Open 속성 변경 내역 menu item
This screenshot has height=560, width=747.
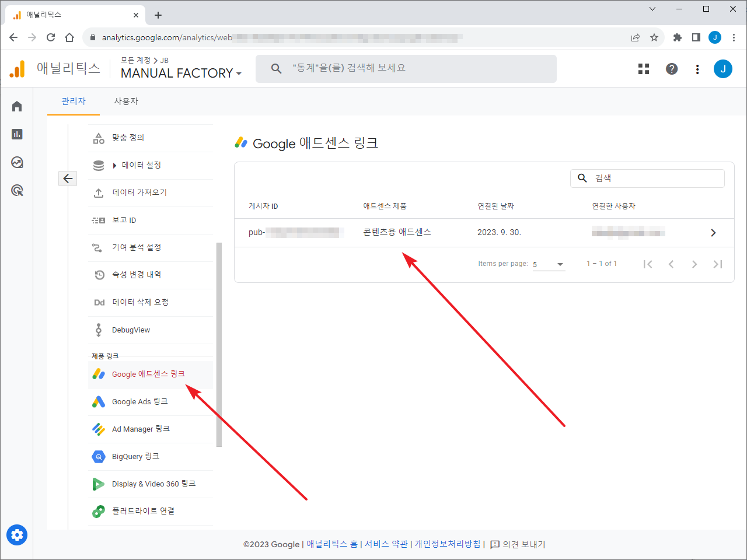151,275
